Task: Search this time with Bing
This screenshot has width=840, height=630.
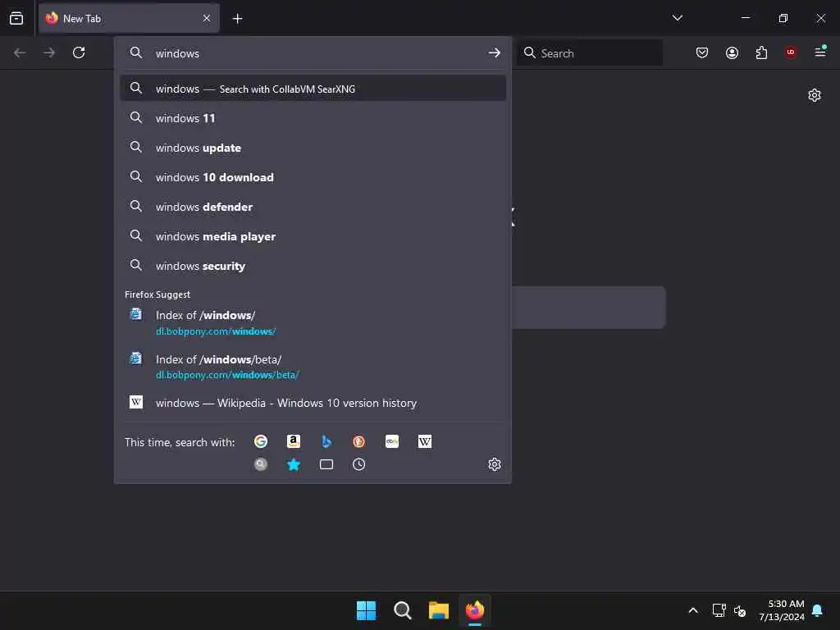Action: pos(326,441)
